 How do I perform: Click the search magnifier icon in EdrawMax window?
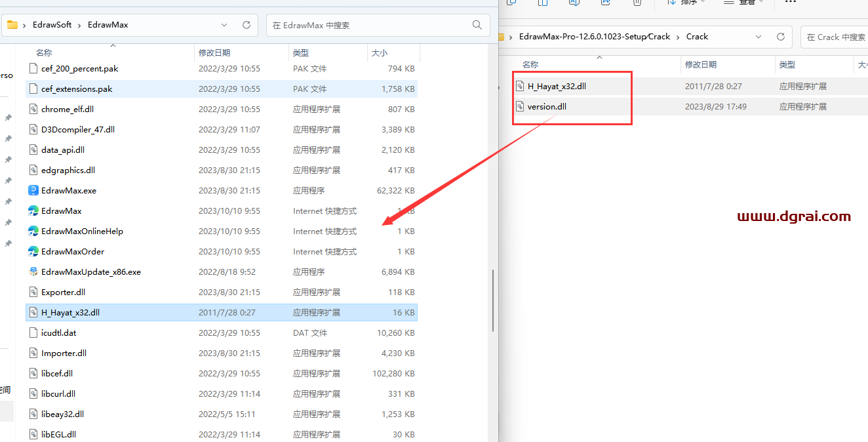(477, 25)
